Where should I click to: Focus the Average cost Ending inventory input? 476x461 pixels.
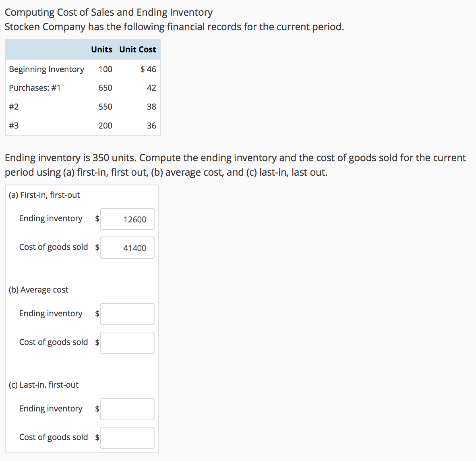127,314
